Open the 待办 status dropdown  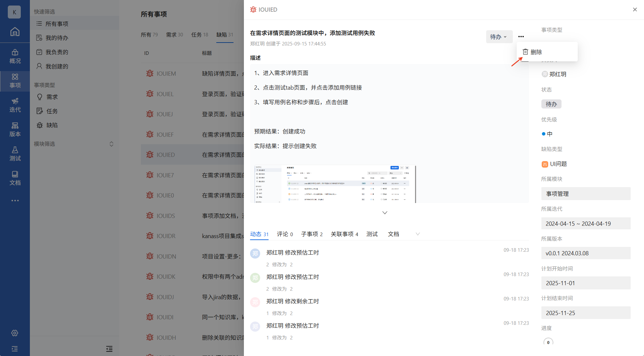499,37
